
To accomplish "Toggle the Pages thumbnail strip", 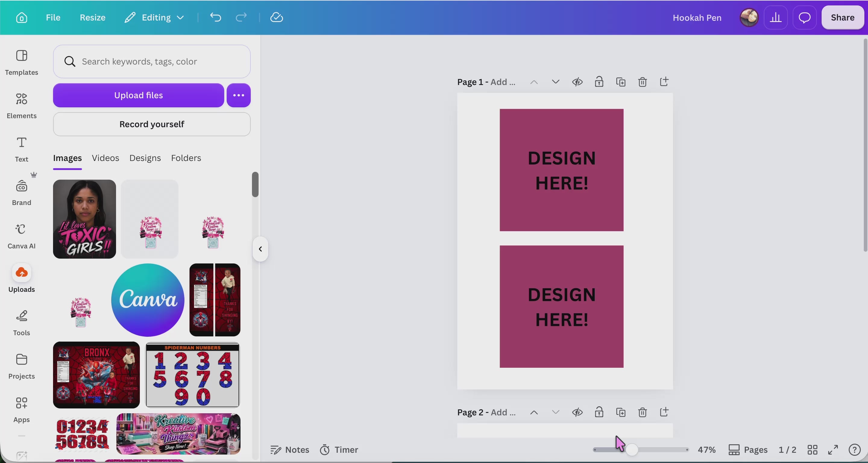I will pyautogui.click(x=748, y=449).
